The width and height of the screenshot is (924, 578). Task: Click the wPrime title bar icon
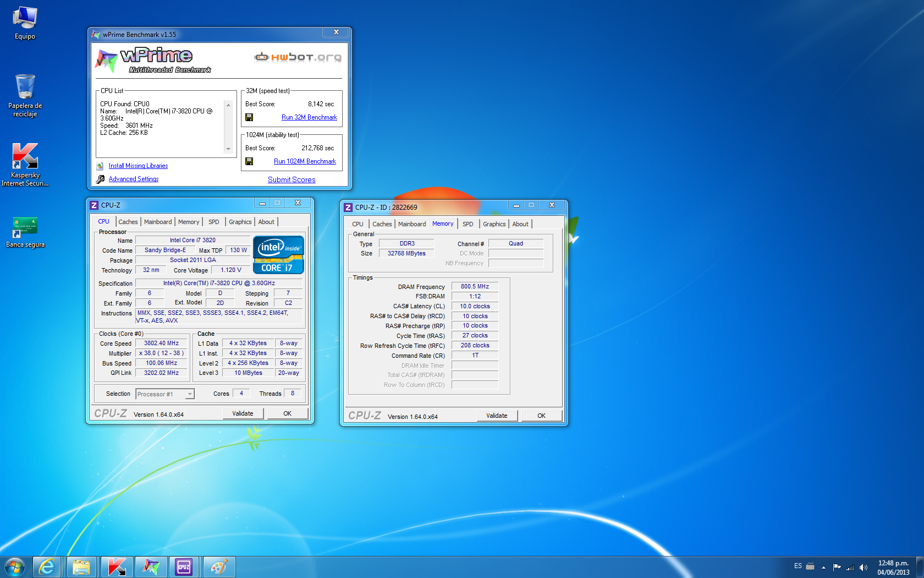(96, 34)
